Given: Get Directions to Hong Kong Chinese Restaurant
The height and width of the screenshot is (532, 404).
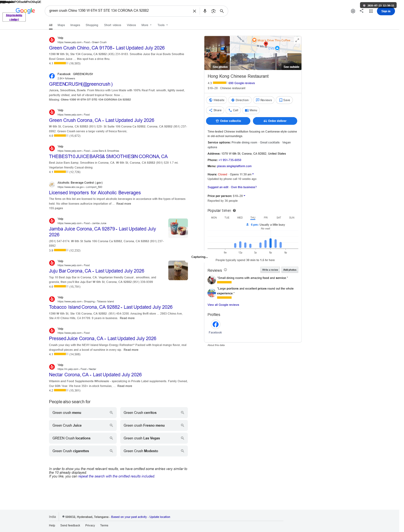Looking at the screenshot, I should (x=240, y=100).
